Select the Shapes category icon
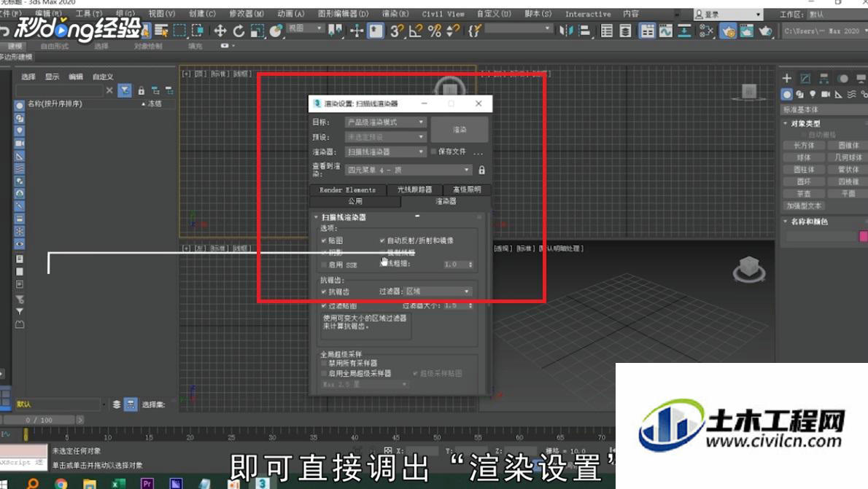Viewport: 868px width, 489px height. click(x=799, y=95)
